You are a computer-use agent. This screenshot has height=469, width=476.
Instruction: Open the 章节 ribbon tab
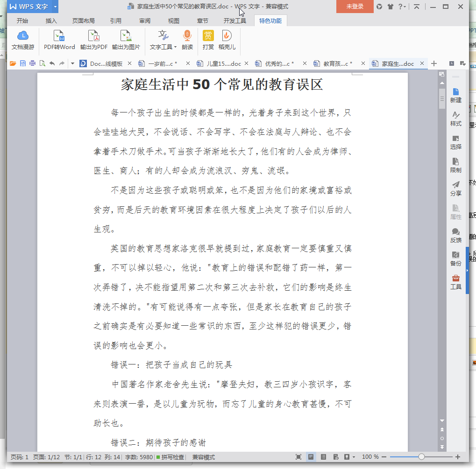tap(202, 21)
